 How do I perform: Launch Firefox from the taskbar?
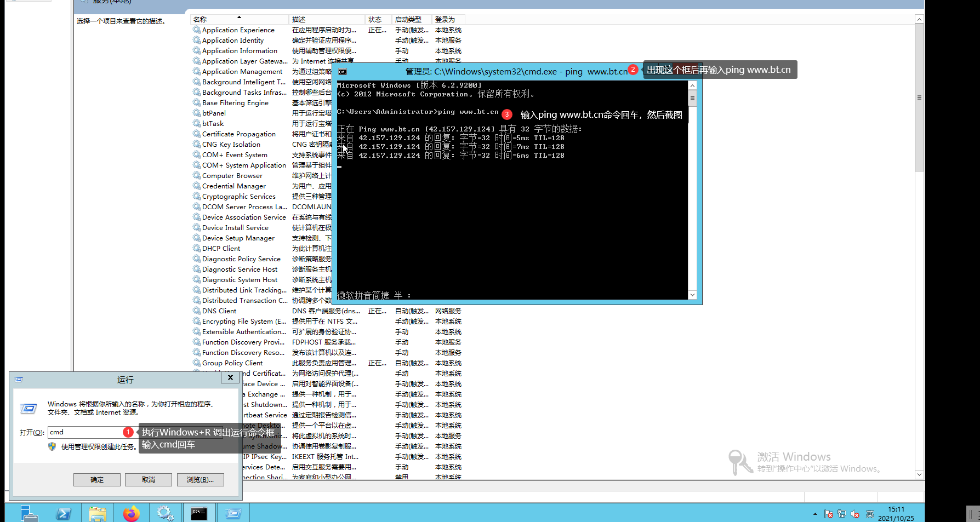click(x=132, y=513)
